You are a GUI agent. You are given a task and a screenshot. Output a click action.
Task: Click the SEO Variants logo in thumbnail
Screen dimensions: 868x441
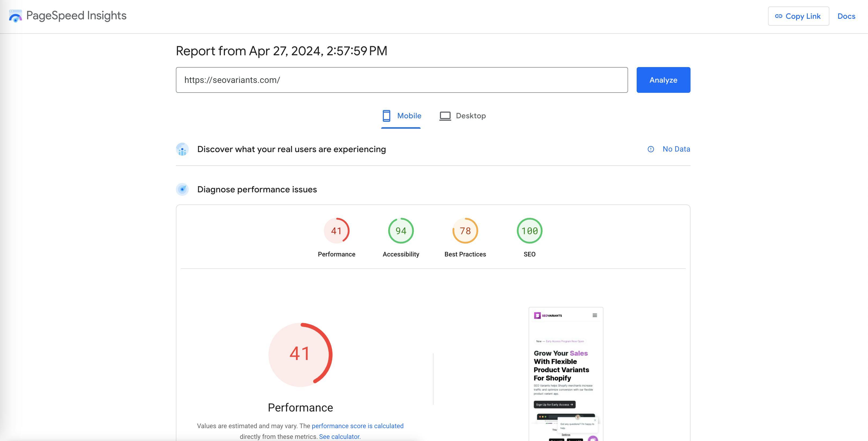click(548, 315)
